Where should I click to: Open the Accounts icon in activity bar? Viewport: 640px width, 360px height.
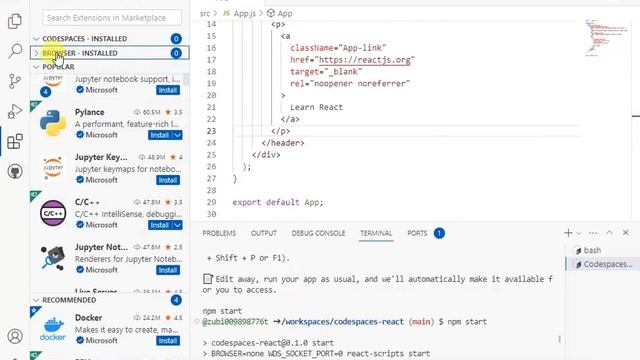coord(15,336)
